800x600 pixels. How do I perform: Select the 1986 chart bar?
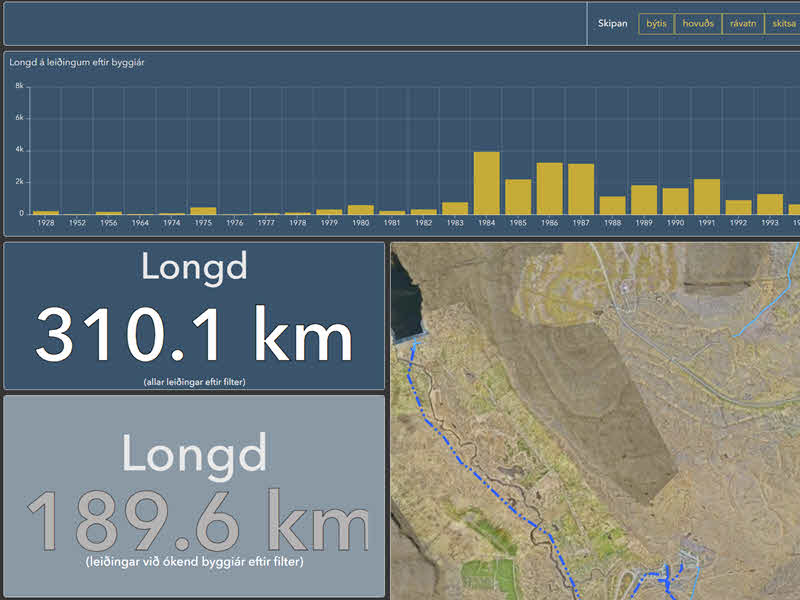click(549, 188)
